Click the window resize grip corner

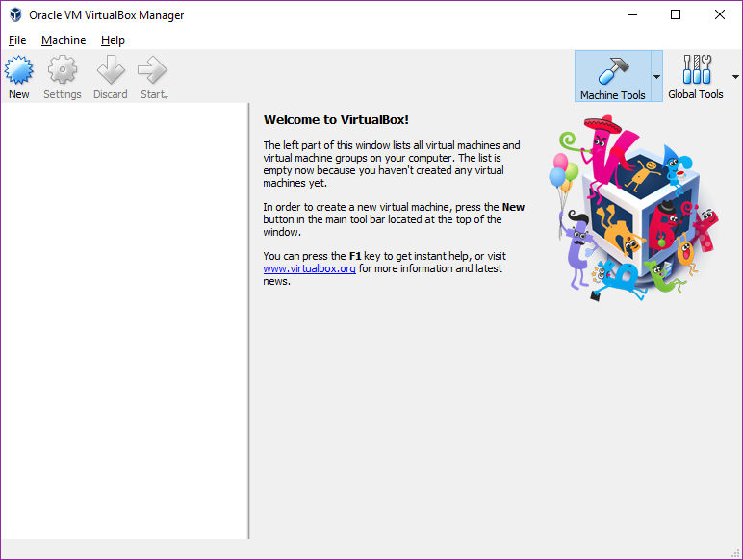click(736, 553)
